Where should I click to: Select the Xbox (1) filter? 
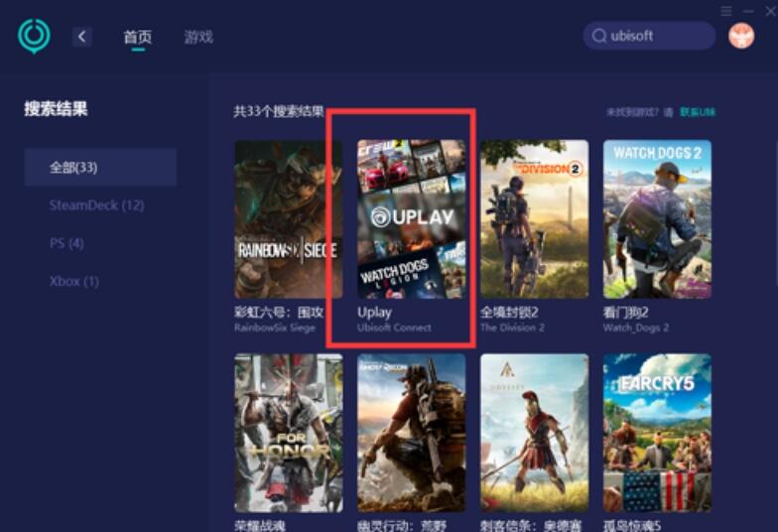(x=73, y=282)
